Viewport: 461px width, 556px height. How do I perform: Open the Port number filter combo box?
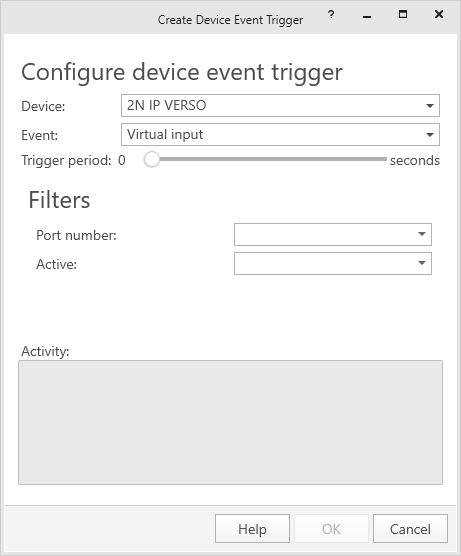click(x=333, y=234)
